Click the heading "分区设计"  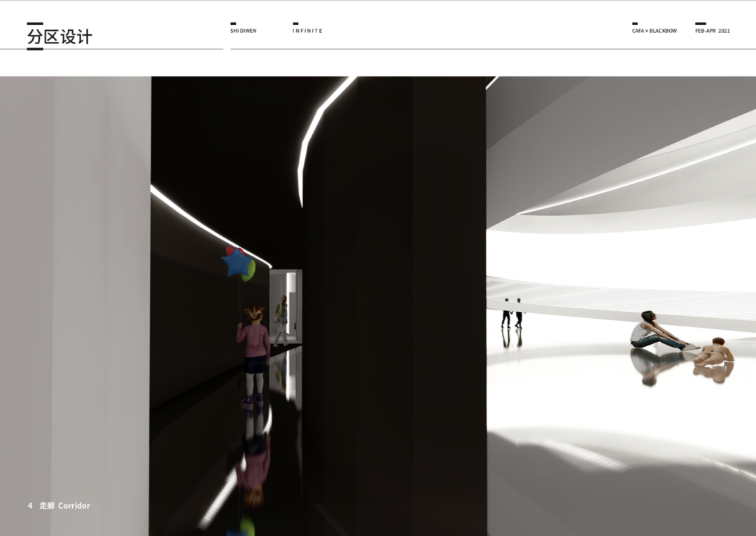(59, 36)
